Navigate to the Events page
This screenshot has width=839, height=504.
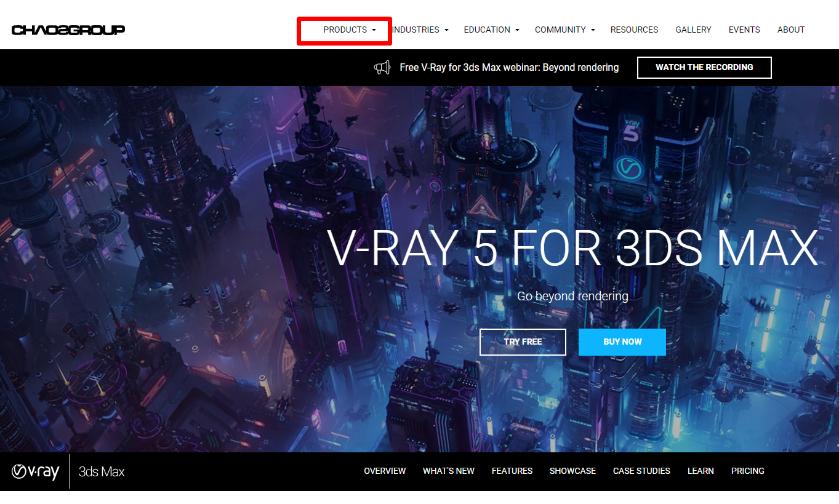pyautogui.click(x=744, y=30)
